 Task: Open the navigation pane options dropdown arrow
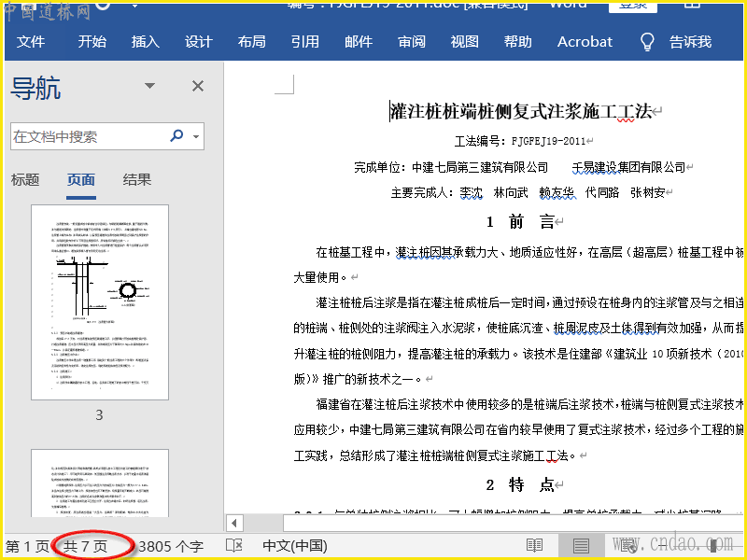pos(149,86)
